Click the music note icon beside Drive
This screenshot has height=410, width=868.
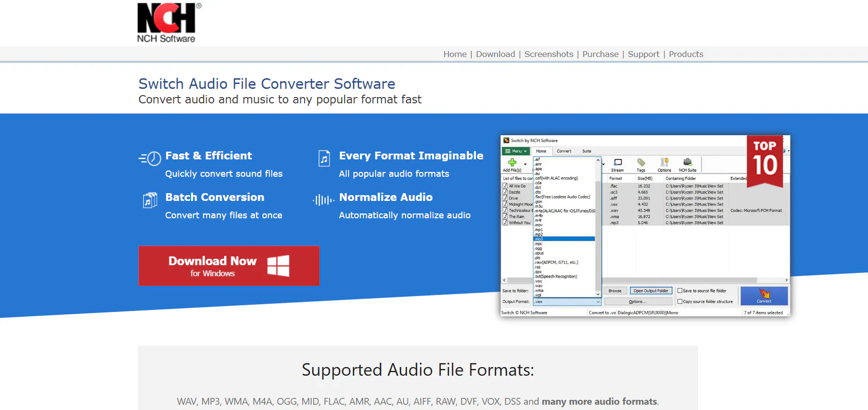pos(505,198)
